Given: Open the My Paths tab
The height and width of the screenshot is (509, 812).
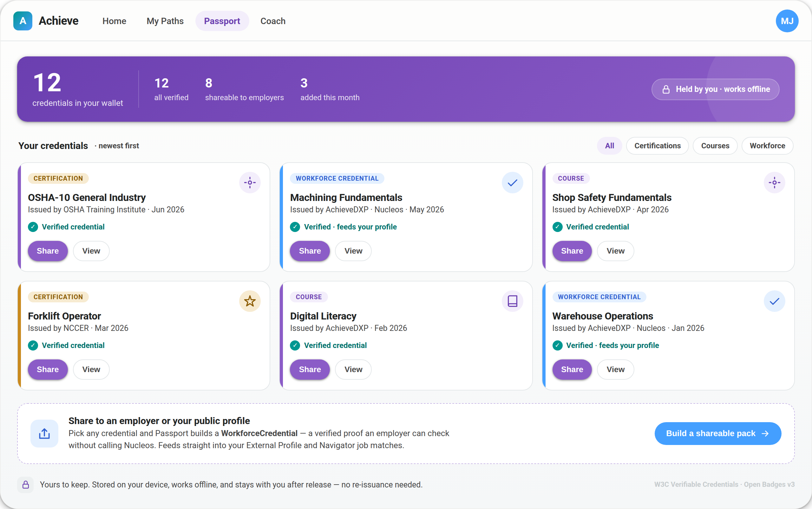Looking at the screenshot, I should [x=165, y=21].
